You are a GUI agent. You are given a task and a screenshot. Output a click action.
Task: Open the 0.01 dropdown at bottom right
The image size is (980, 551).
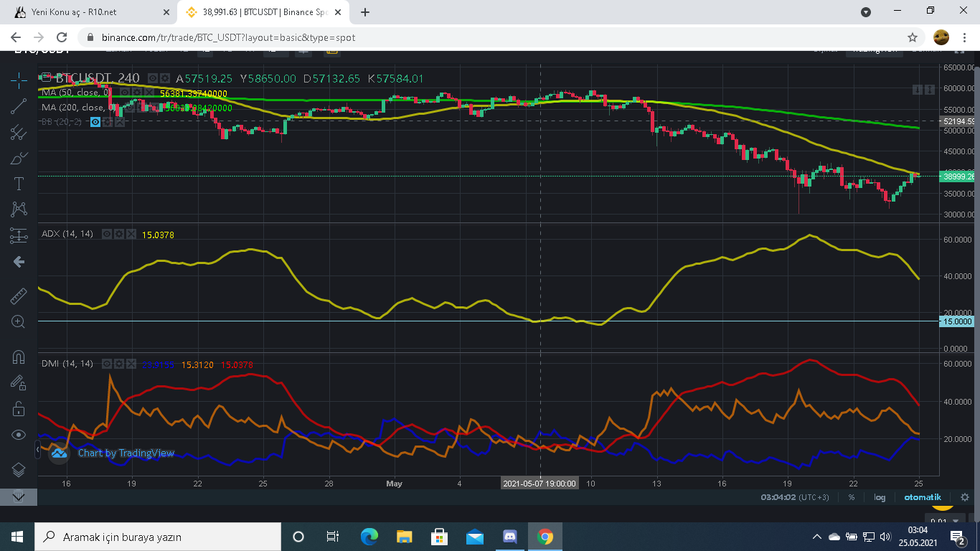click(946, 522)
